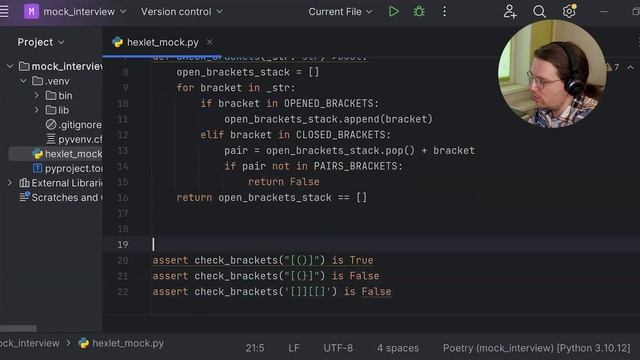
Task: Open the Version control dropdown
Action: [182, 11]
